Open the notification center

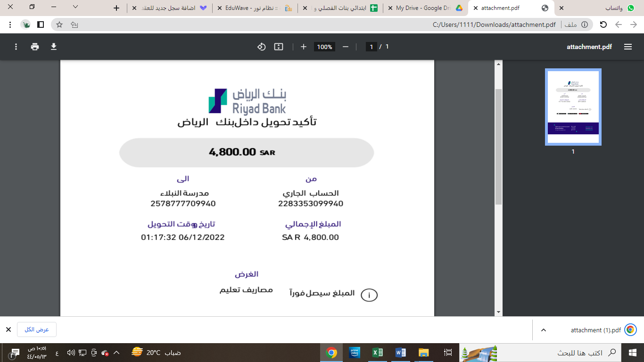(x=14, y=353)
